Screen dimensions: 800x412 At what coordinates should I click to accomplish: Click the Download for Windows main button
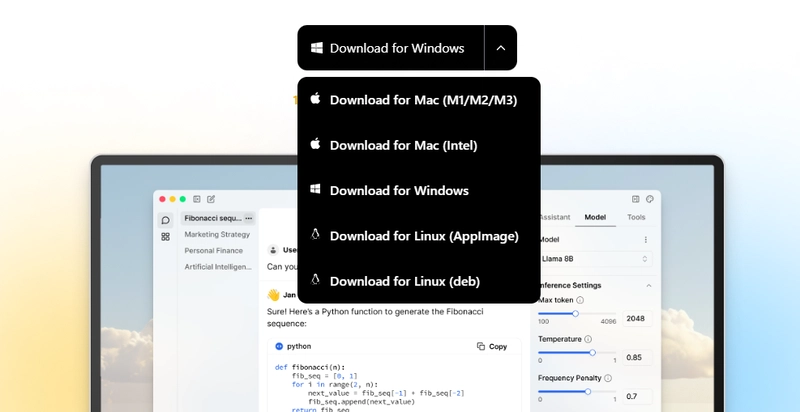(391, 48)
